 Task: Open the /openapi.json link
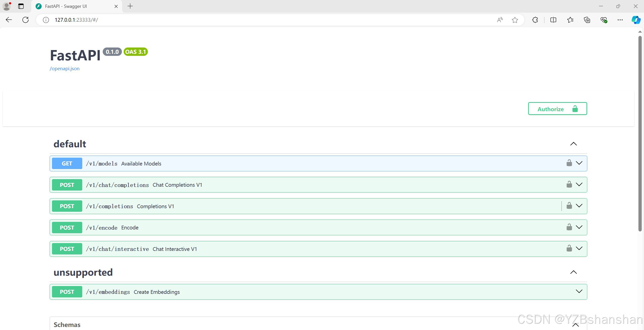coord(65,69)
